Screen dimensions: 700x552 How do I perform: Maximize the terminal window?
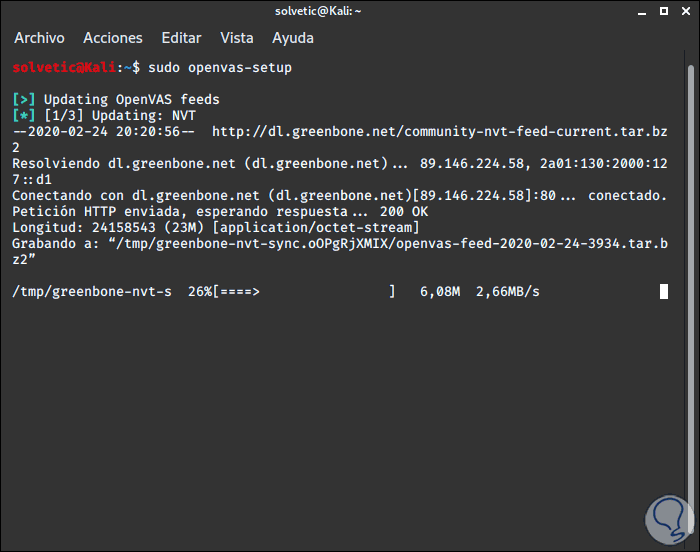(x=661, y=10)
